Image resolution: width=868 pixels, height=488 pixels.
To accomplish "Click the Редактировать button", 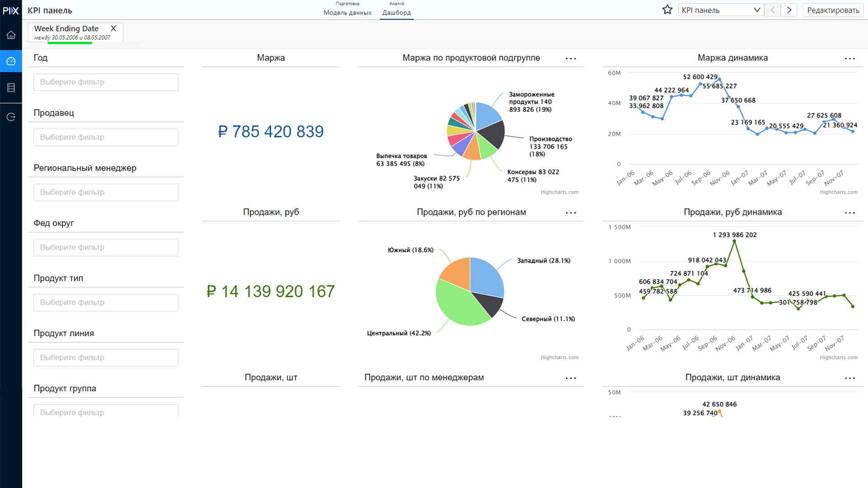I will tap(833, 10).
